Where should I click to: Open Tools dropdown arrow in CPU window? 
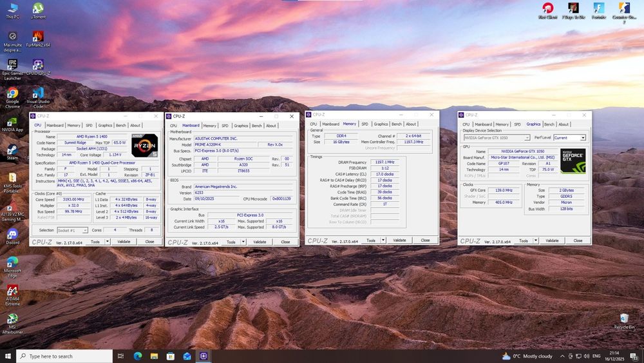pyautogui.click(x=108, y=242)
